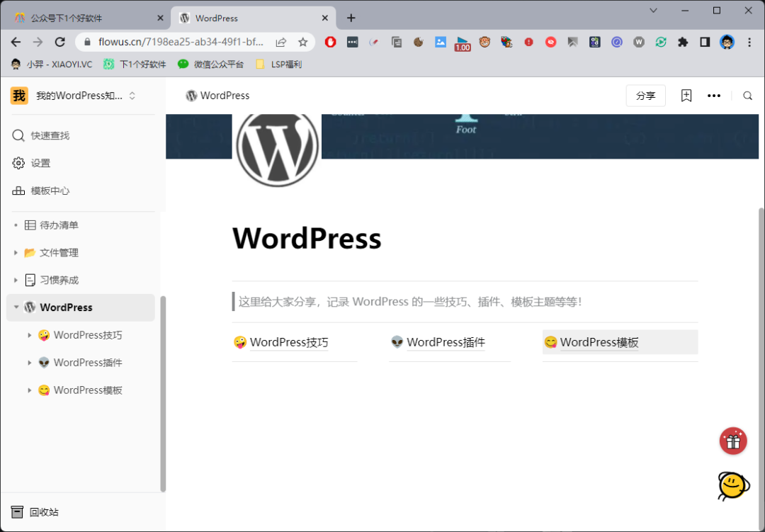Collapse the WordPress sidebar tree item

click(16, 307)
